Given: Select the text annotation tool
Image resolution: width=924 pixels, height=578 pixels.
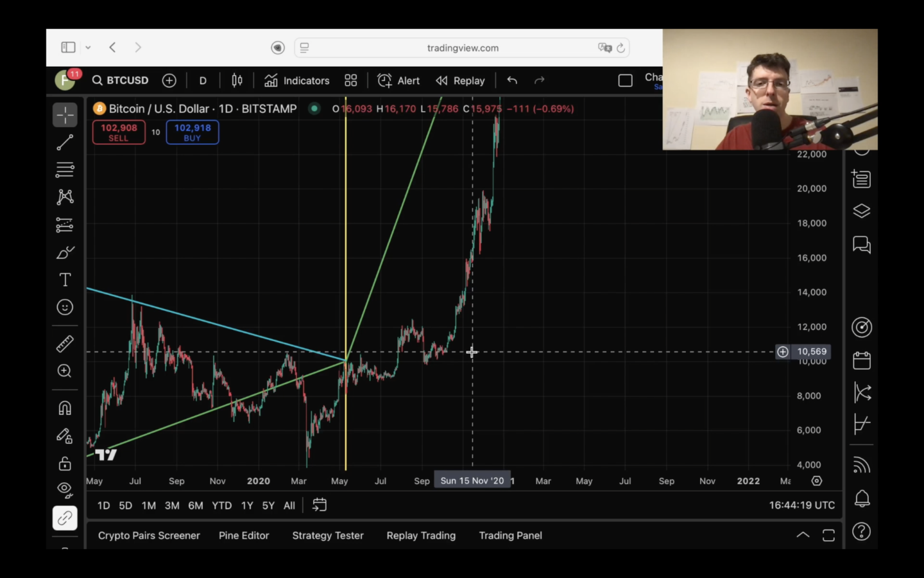Looking at the screenshot, I should coord(65,280).
